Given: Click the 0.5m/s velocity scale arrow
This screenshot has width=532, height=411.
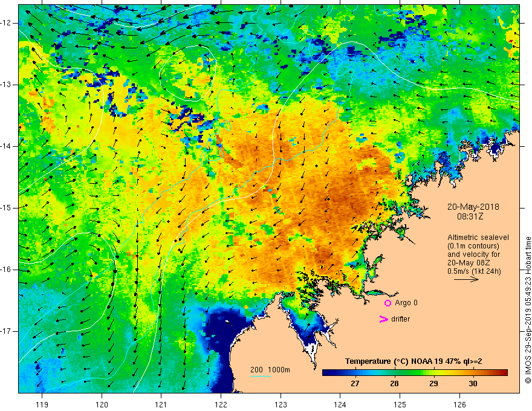Looking at the screenshot, I should pos(466,279).
